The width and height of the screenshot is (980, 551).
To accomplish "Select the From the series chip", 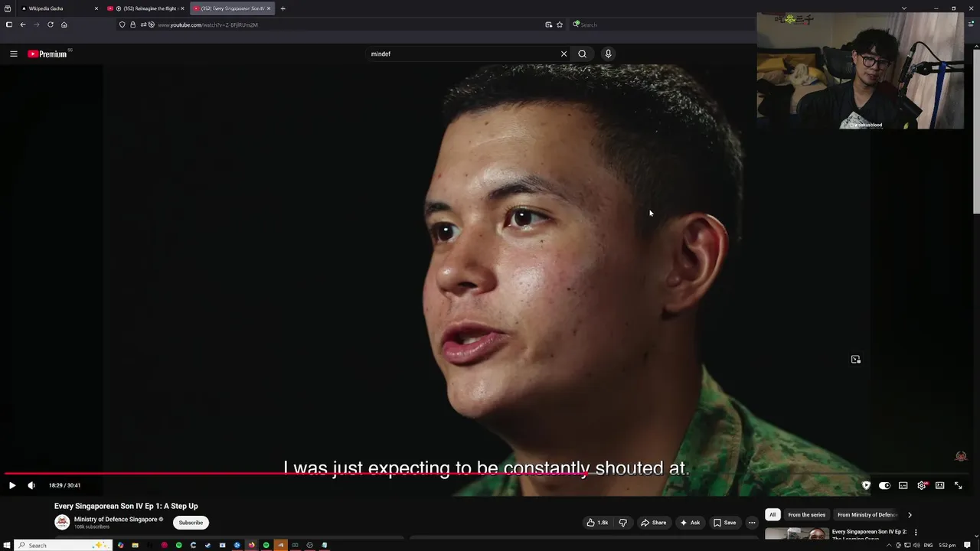I will (806, 515).
